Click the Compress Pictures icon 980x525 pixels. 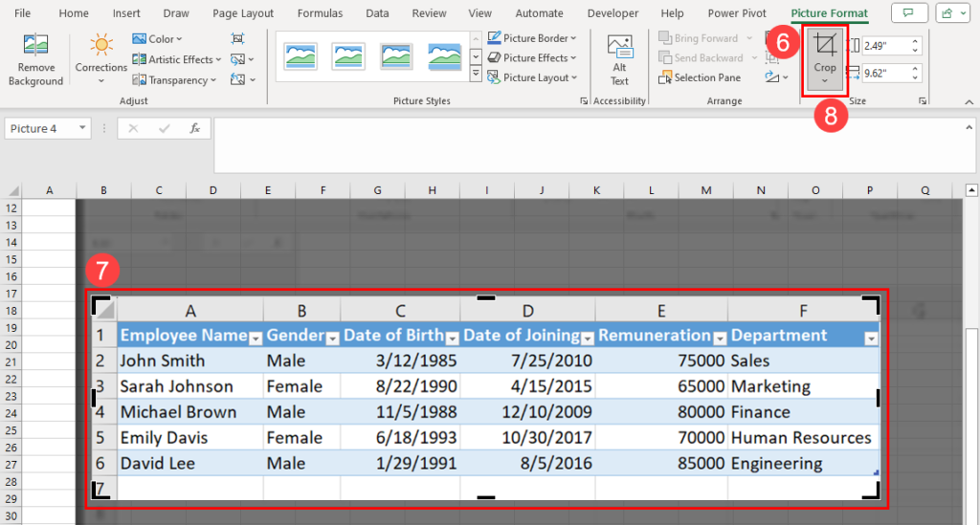click(237, 38)
